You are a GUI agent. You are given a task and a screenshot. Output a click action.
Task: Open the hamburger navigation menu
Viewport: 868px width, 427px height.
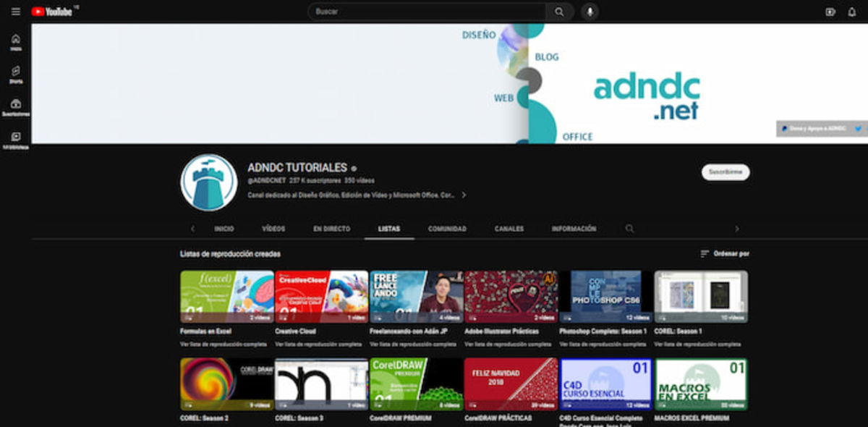[15, 12]
